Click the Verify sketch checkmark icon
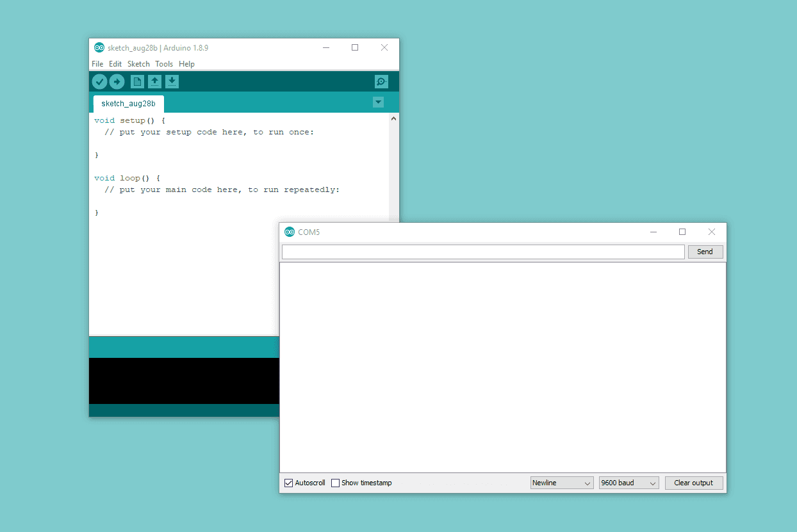 pyautogui.click(x=99, y=81)
